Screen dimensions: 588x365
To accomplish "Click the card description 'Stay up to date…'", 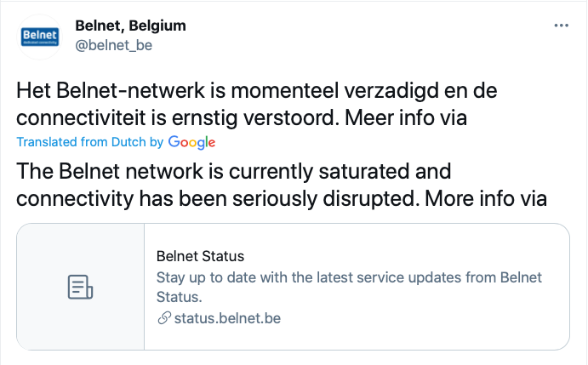I will pos(349,287).
